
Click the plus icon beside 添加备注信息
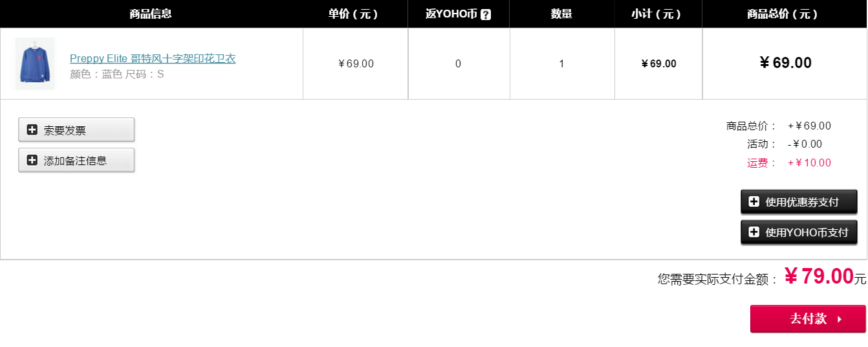[32, 160]
